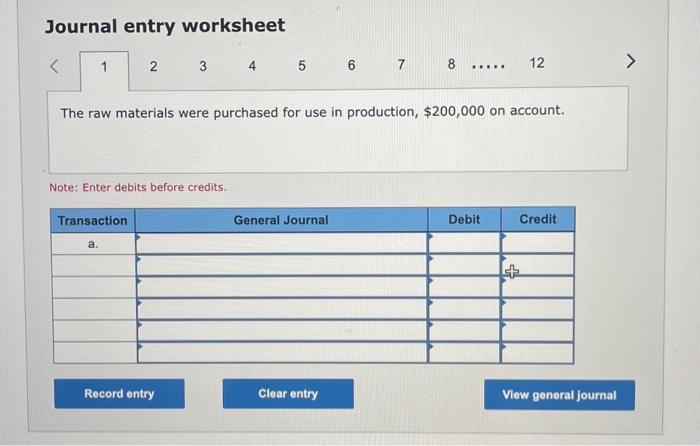
Task: Click the General Journal column header
Action: (281, 220)
